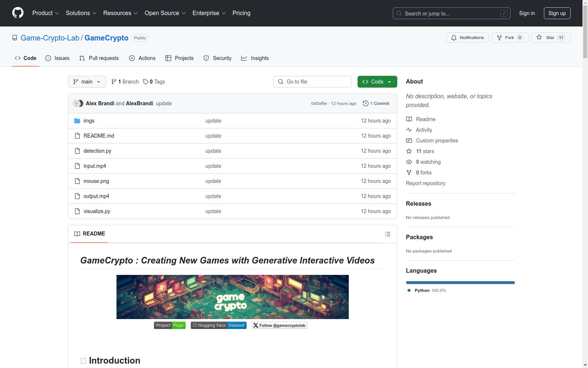Open the GitHub homepage logo
This screenshot has height=368, width=588.
pyautogui.click(x=18, y=13)
